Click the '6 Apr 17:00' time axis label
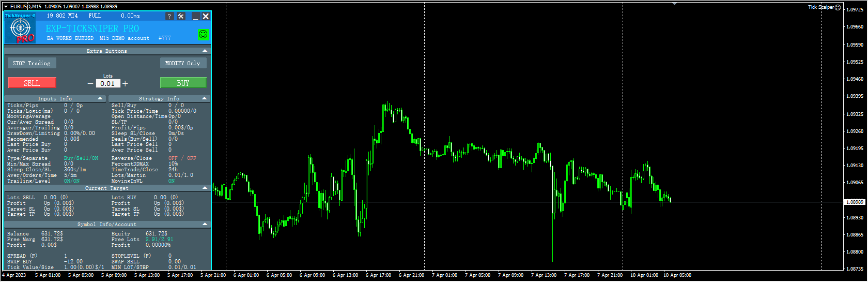This screenshot has height=282, width=868. (378, 275)
